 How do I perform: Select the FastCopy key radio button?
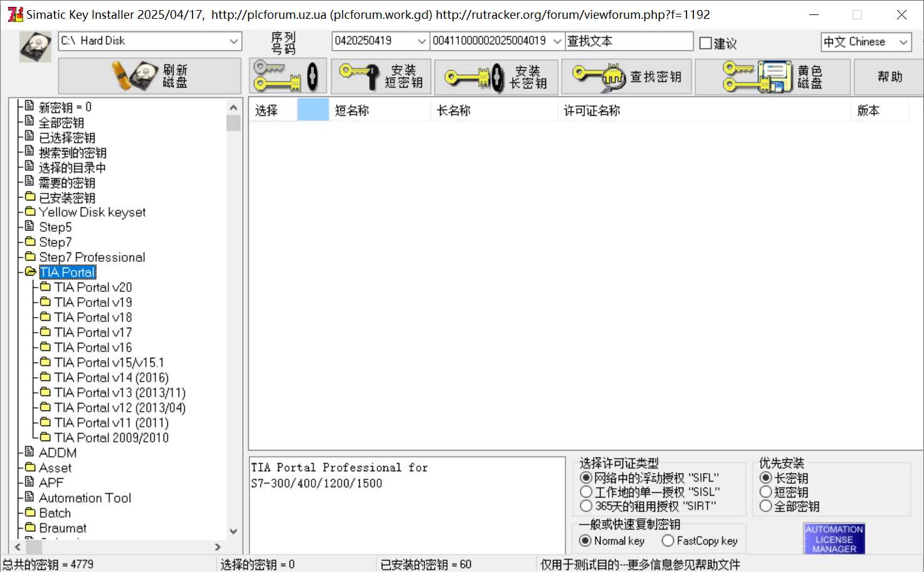point(668,541)
